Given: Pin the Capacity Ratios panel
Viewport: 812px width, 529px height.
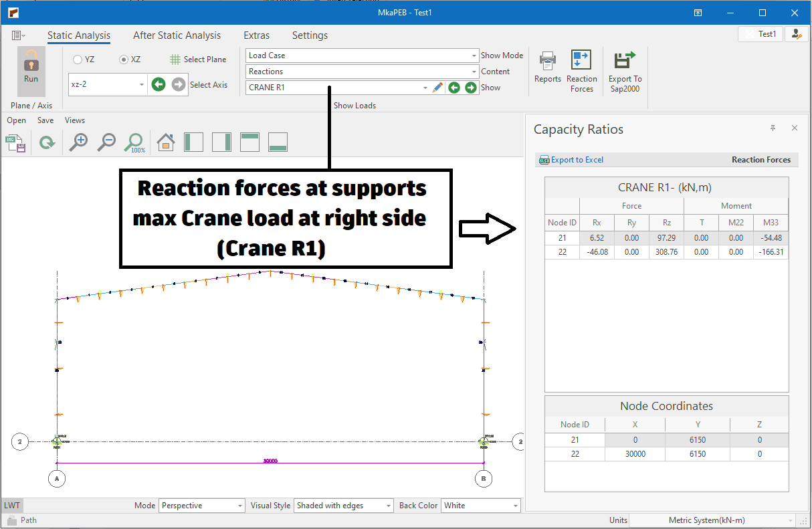Looking at the screenshot, I should (773, 128).
